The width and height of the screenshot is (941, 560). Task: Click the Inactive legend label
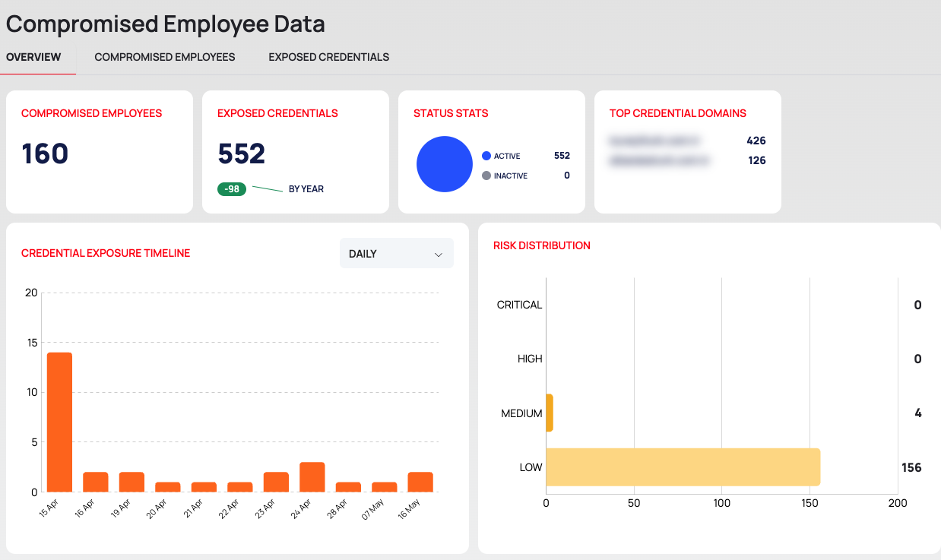[x=511, y=176]
